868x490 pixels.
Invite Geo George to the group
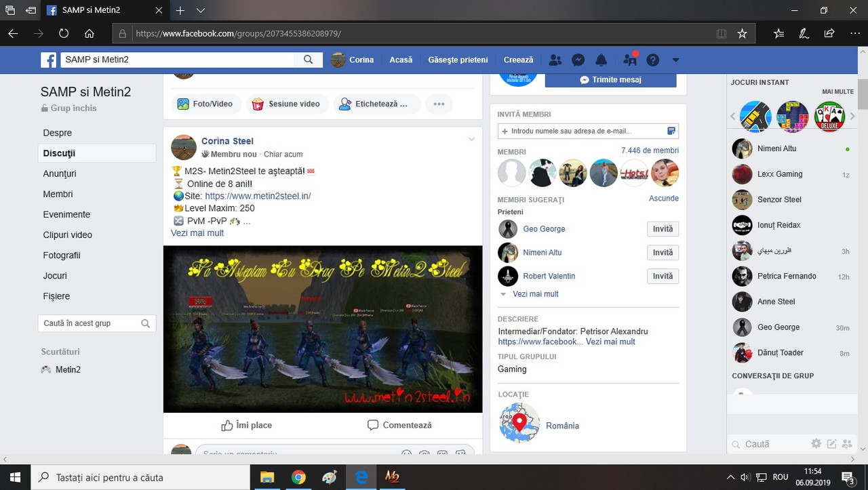click(x=663, y=229)
